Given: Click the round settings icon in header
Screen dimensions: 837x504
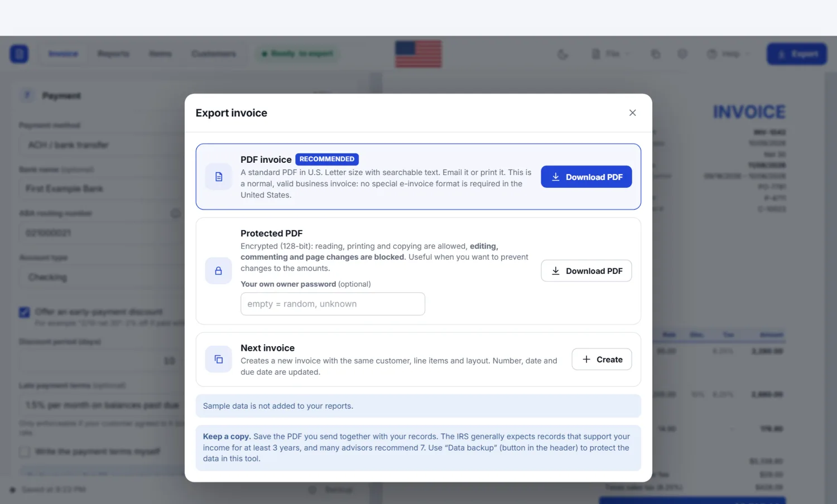Looking at the screenshot, I should point(682,54).
